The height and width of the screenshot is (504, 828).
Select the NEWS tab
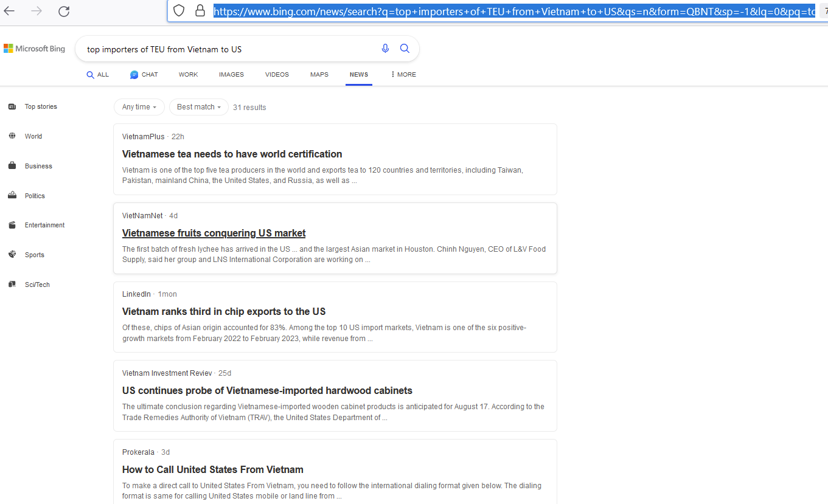pos(359,75)
